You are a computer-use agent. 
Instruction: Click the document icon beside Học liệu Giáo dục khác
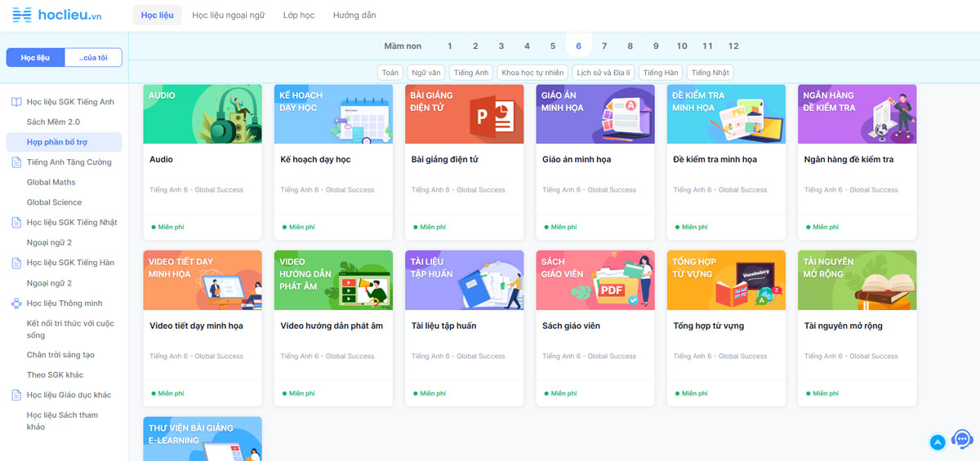point(16,395)
